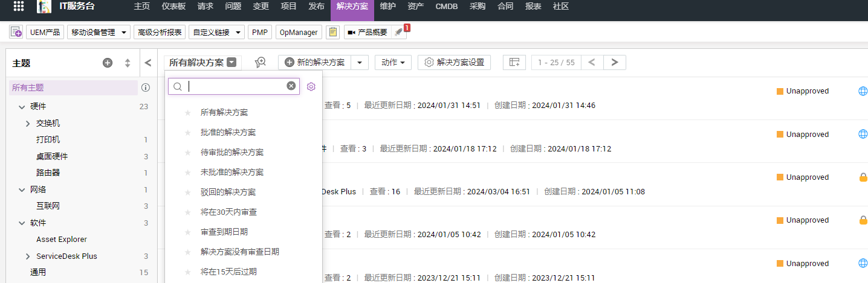
Task: Open the clipboard notes icon
Action: 332,33
